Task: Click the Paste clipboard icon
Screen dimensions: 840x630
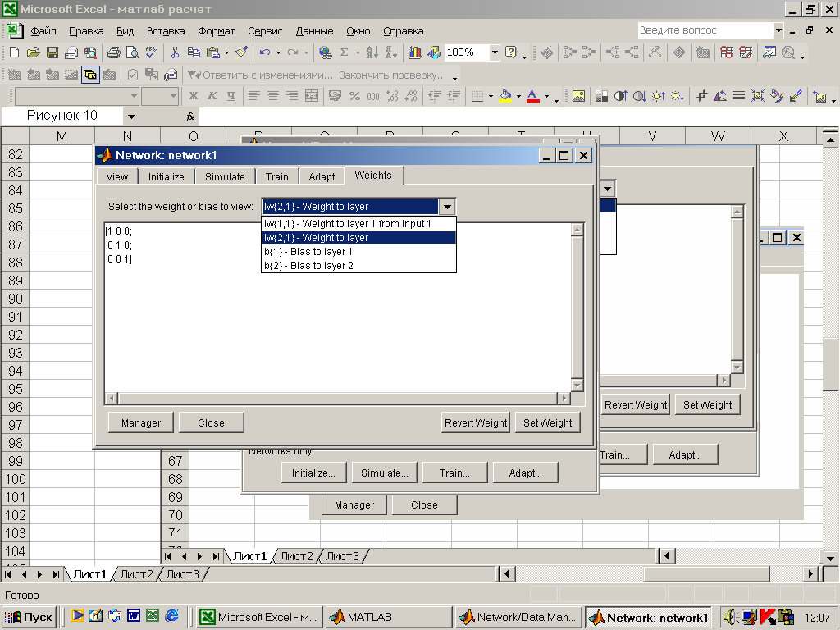Action: pos(213,52)
